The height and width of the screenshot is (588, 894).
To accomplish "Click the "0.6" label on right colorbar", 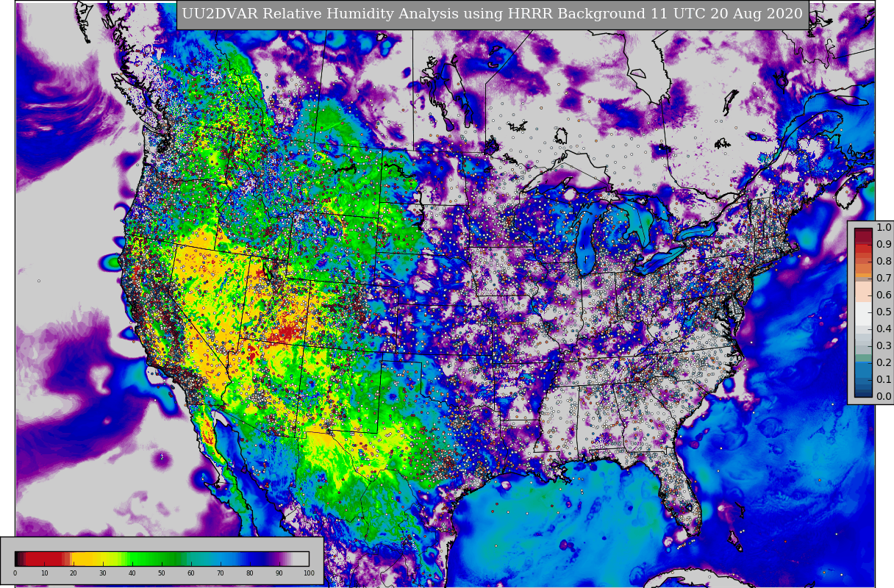I will [884, 295].
